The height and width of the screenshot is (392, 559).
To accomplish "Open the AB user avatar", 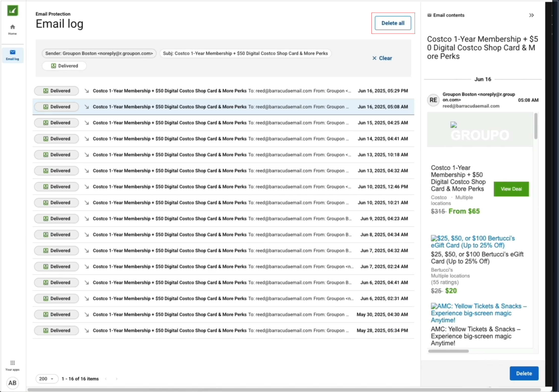I will [x=12, y=383].
